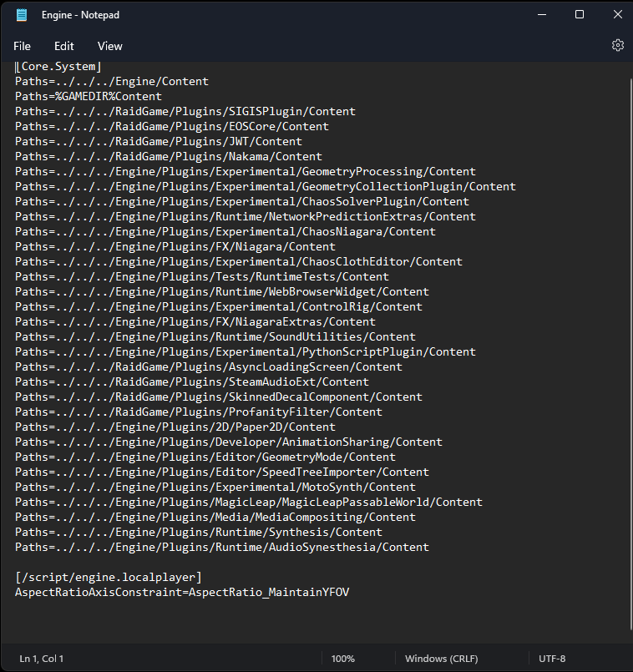
Task: Click the AspectRatio_MaintainYFOV setting line
Action: point(182,593)
